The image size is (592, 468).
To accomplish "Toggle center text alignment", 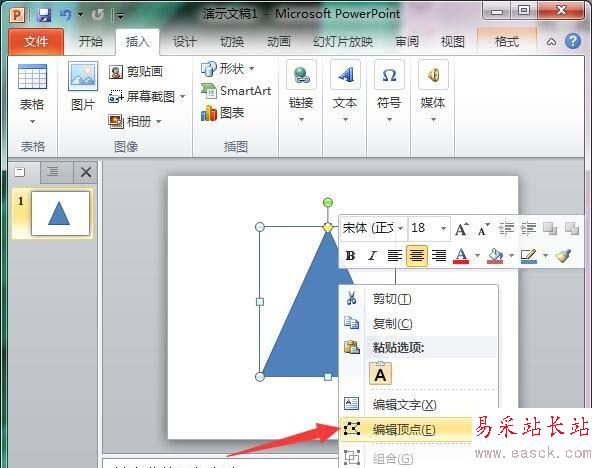I will (417, 256).
